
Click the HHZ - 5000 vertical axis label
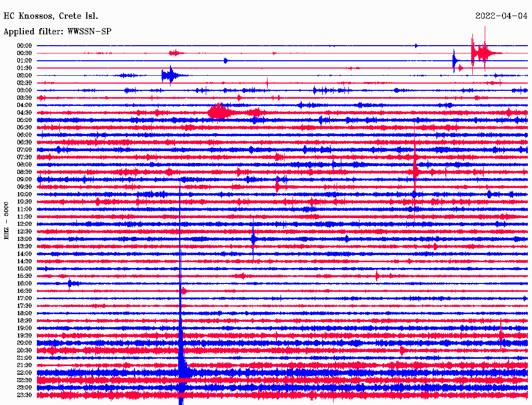[6, 220]
